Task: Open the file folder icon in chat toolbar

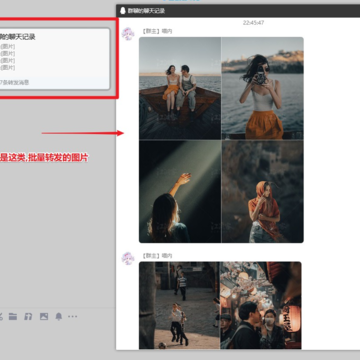Action: (x=13, y=316)
